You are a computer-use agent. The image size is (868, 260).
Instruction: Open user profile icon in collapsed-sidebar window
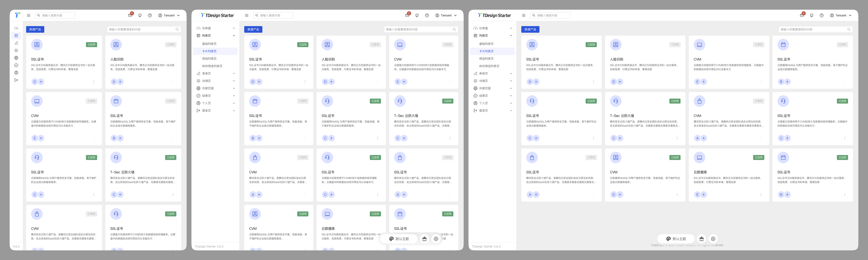[16, 73]
